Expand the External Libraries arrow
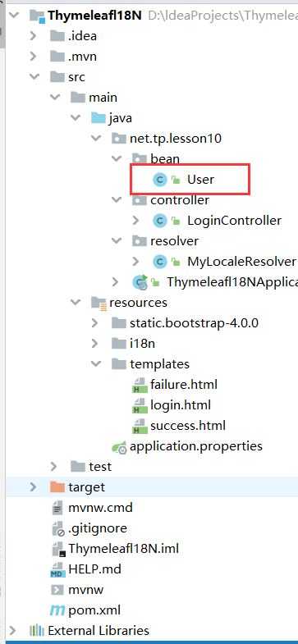This screenshot has height=644, width=298. (x=13, y=630)
